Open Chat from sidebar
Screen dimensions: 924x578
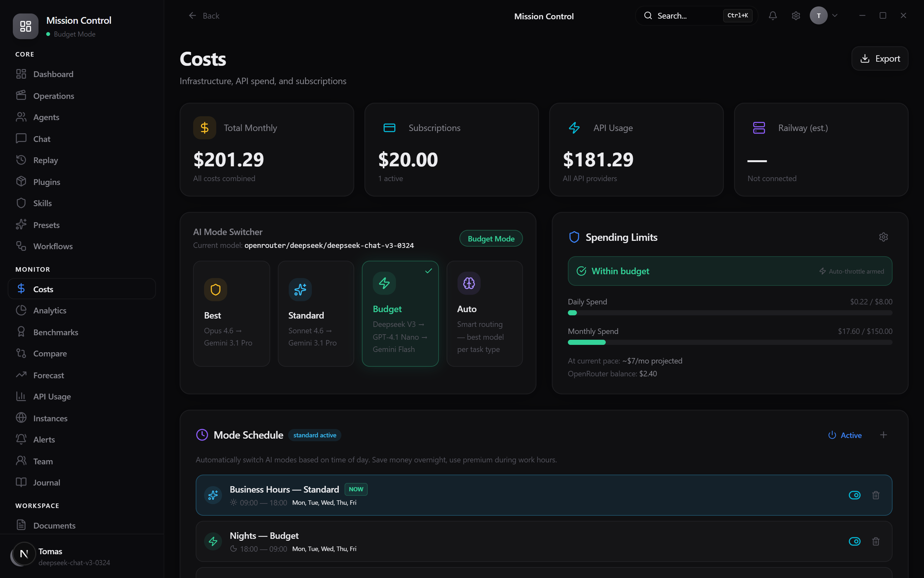(82, 139)
